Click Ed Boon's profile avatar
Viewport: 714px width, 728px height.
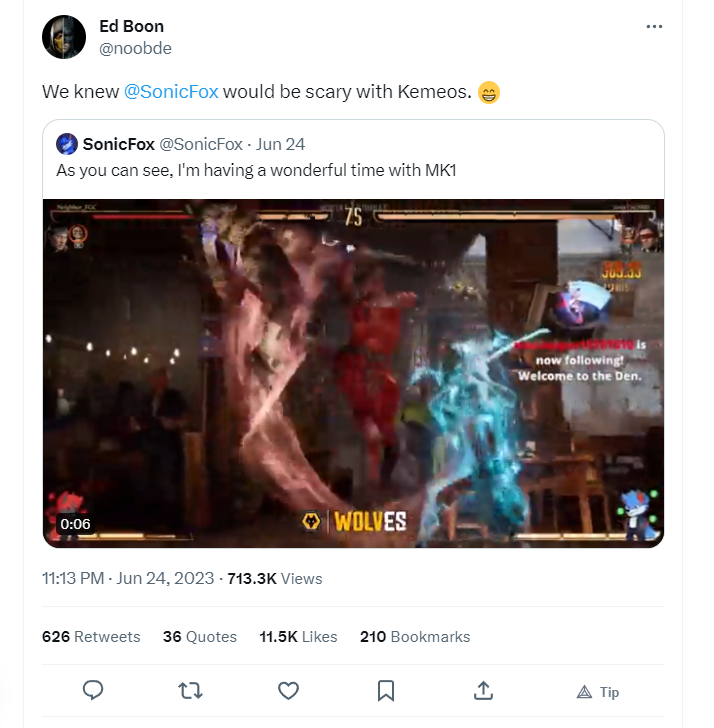coord(64,37)
